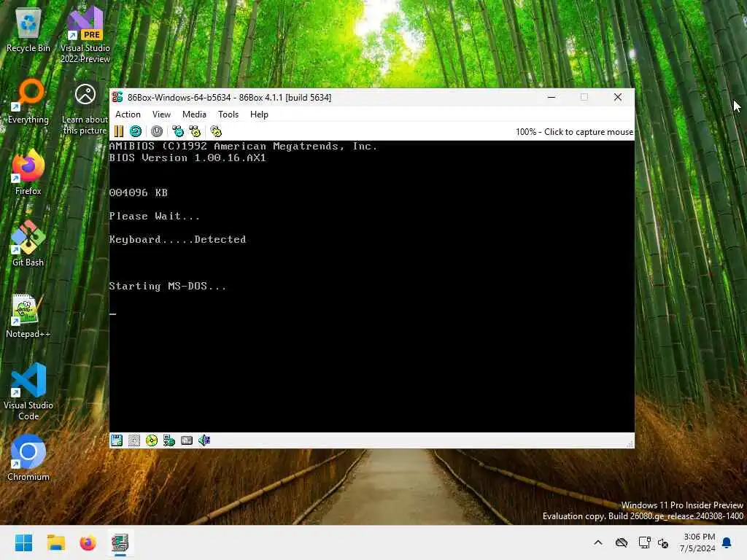747x560 pixels.
Task: Open Firefox from the taskbar
Action: (x=88, y=542)
